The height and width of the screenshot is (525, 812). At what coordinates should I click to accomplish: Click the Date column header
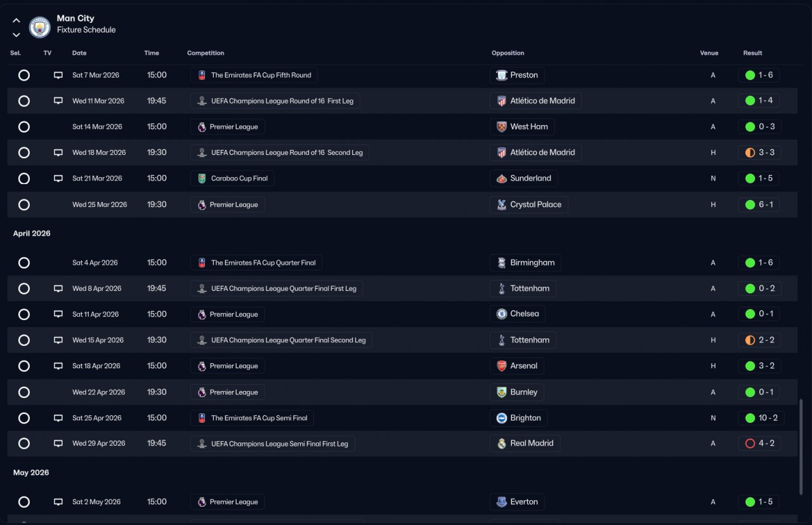pyautogui.click(x=79, y=53)
